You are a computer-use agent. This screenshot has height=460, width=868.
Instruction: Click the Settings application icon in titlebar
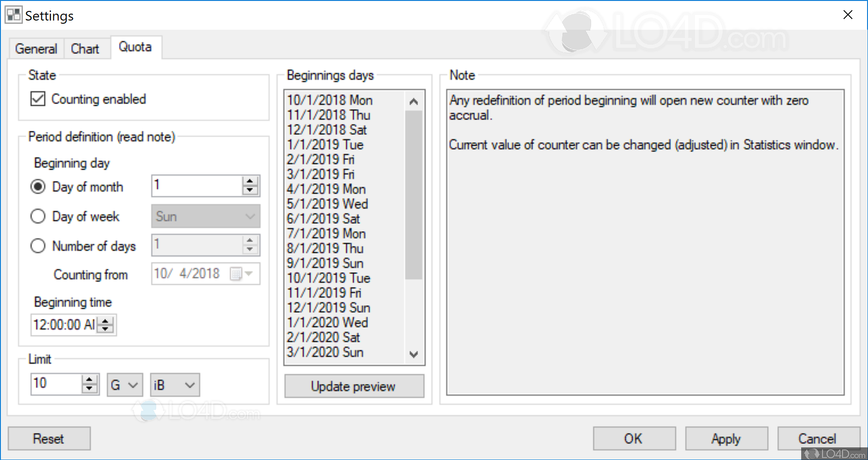(13, 14)
